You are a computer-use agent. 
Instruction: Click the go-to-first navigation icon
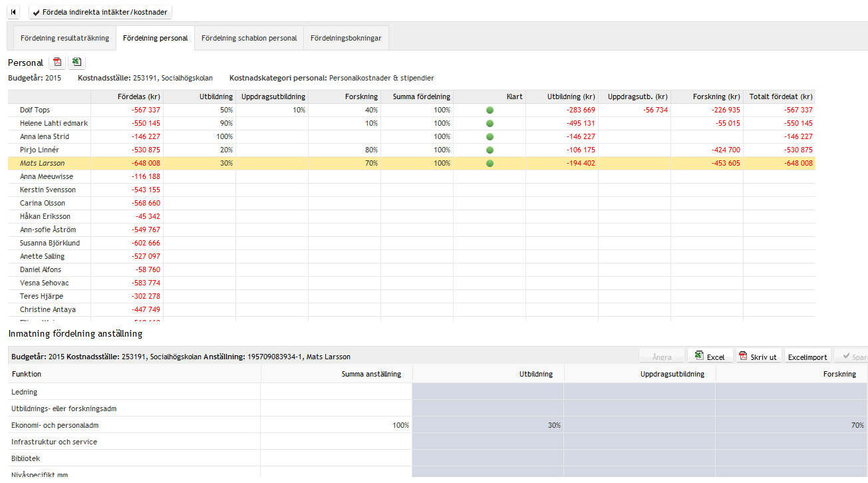coord(13,12)
